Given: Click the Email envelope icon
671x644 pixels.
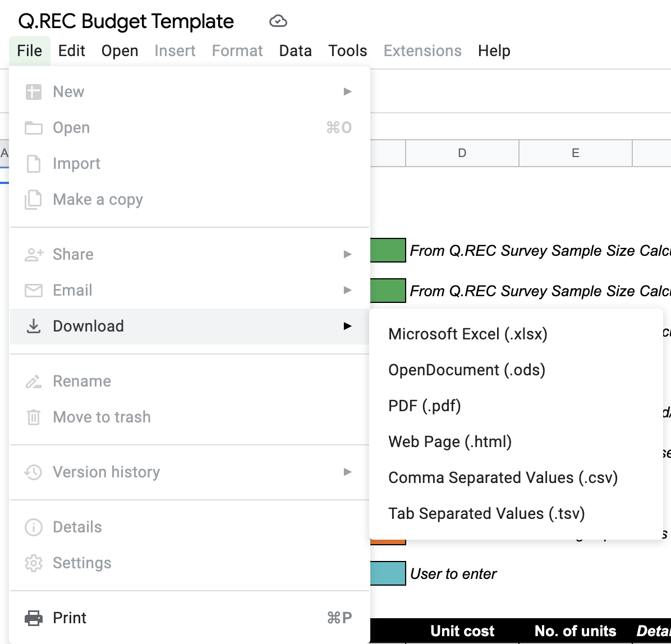Looking at the screenshot, I should tap(34, 291).
